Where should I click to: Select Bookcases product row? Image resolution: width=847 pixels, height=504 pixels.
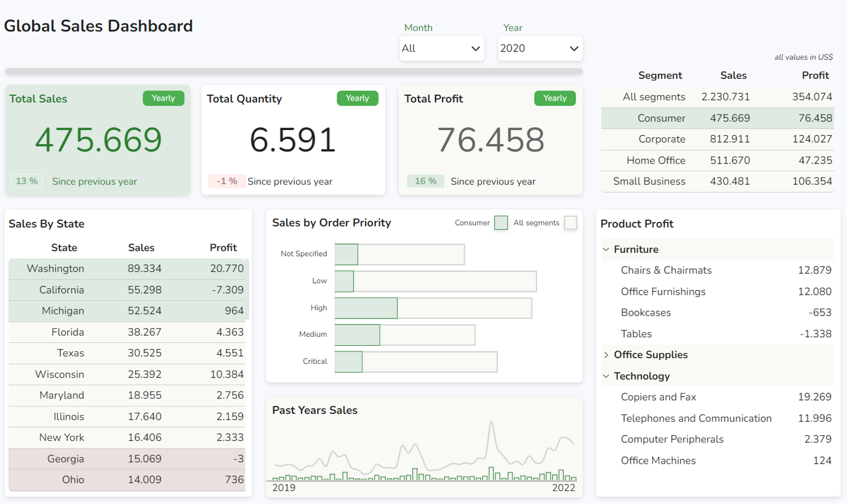click(x=718, y=313)
